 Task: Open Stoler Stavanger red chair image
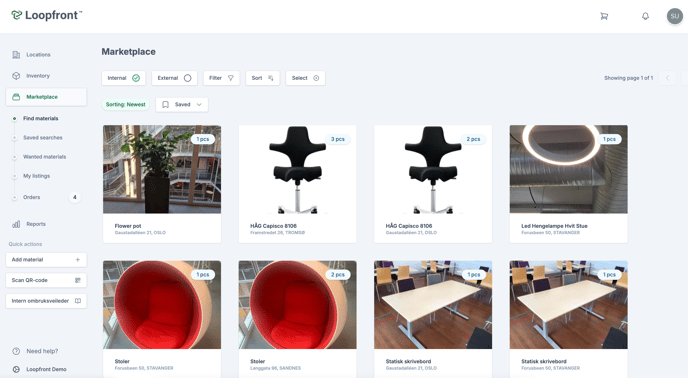coord(162,305)
